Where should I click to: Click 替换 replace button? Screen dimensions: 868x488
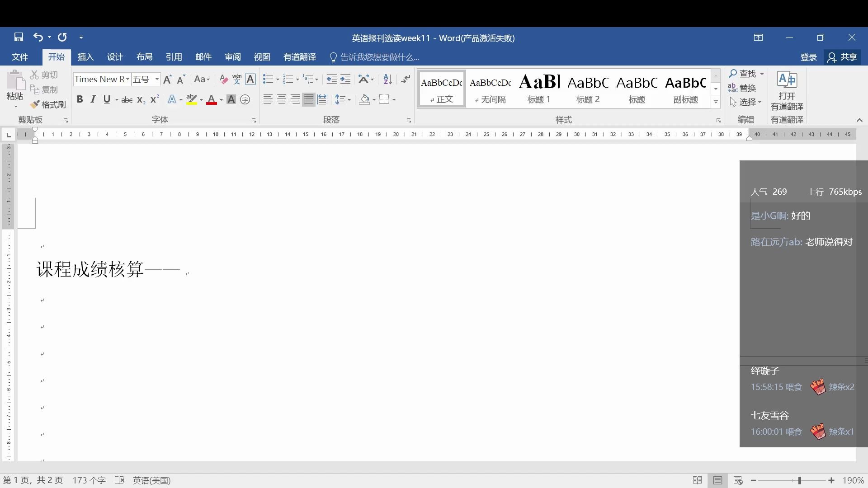pos(742,88)
